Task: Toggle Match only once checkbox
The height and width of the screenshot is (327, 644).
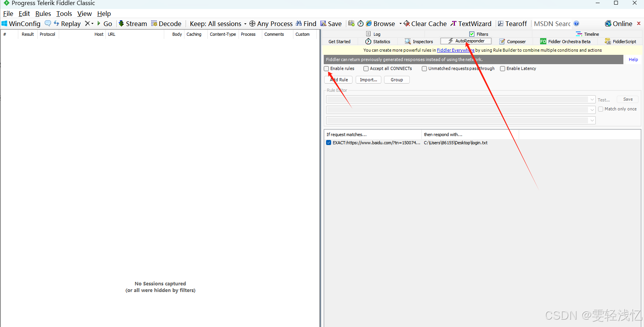Action: (600, 109)
